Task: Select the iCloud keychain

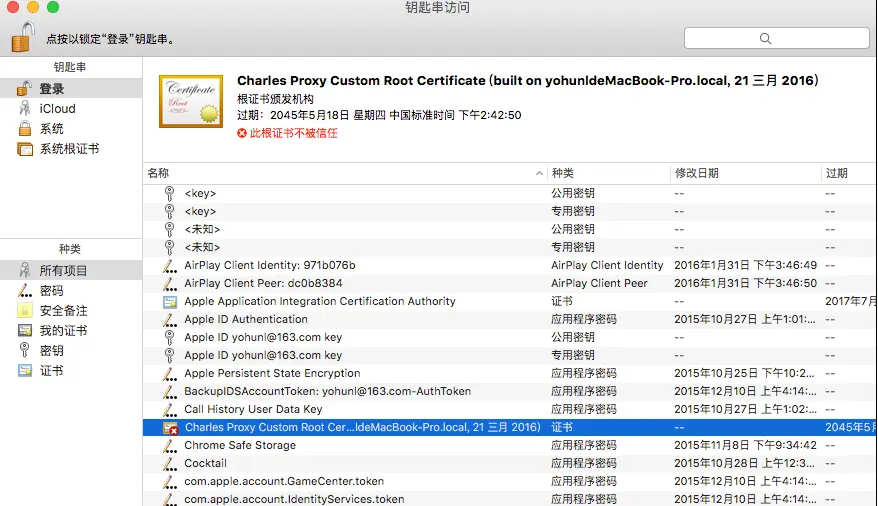Action: (71, 109)
